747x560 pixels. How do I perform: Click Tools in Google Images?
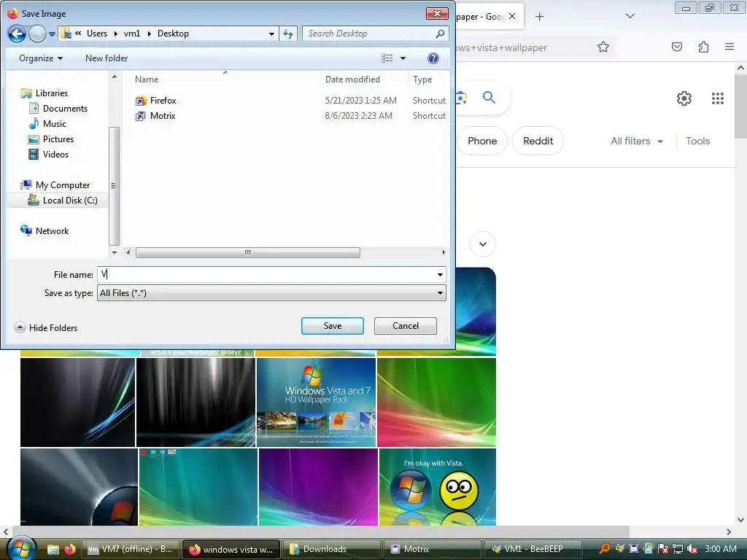click(697, 141)
